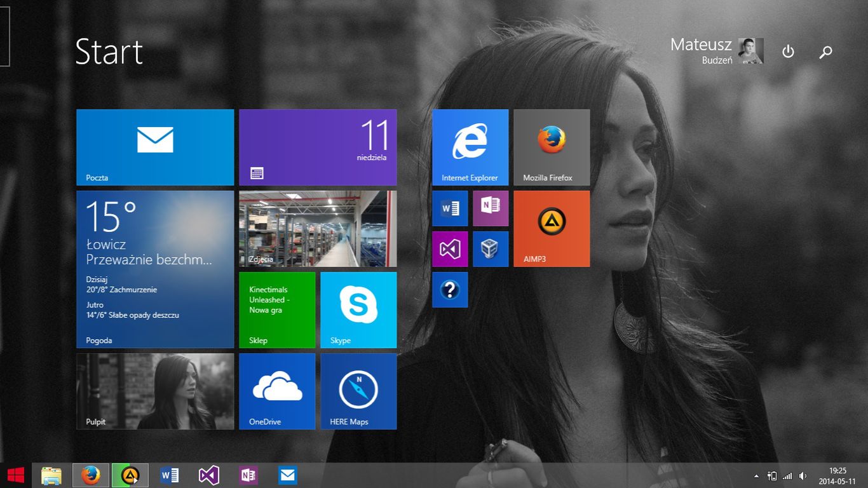
Task: Click the search magnifier button
Action: [825, 52]
